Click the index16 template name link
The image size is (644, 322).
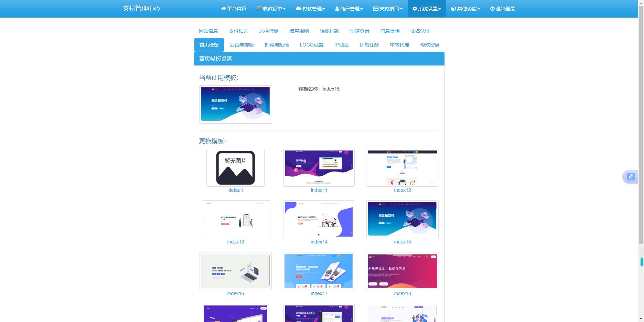(x=236, y=293)
